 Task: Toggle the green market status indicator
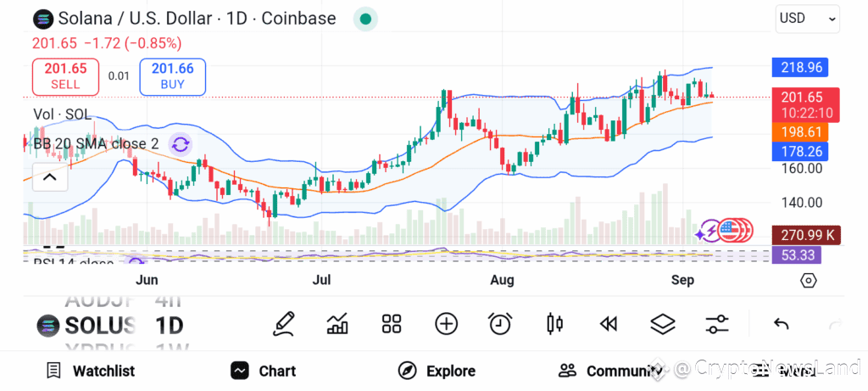coord(365,19)
